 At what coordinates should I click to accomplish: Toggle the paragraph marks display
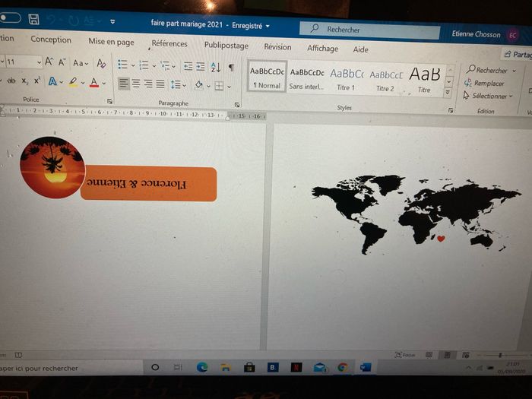[231, 68]
